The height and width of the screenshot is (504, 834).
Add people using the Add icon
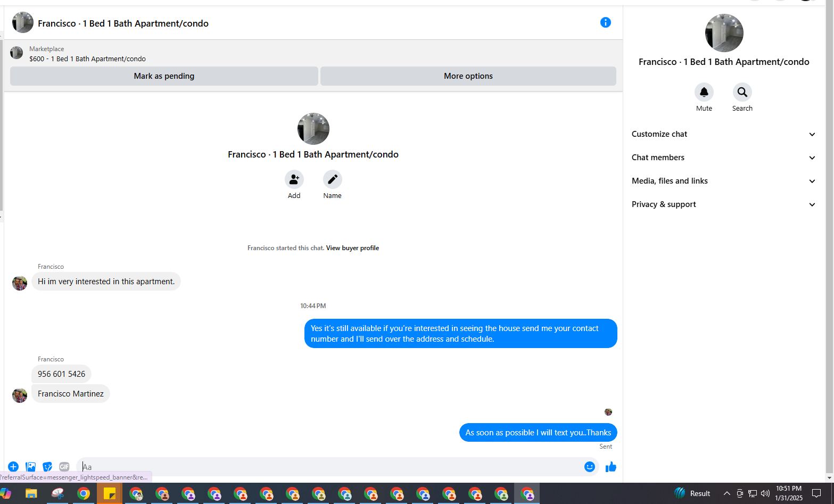coord(294,179)
